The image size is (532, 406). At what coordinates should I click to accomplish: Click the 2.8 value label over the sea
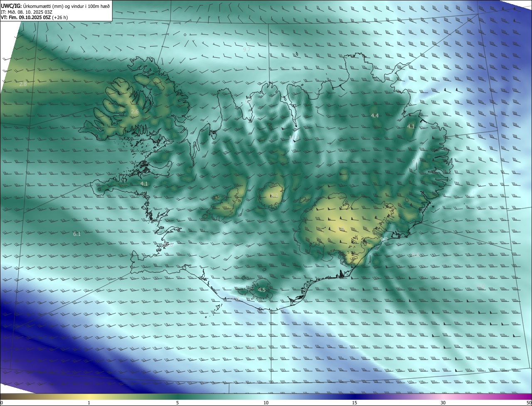[23, 84]
